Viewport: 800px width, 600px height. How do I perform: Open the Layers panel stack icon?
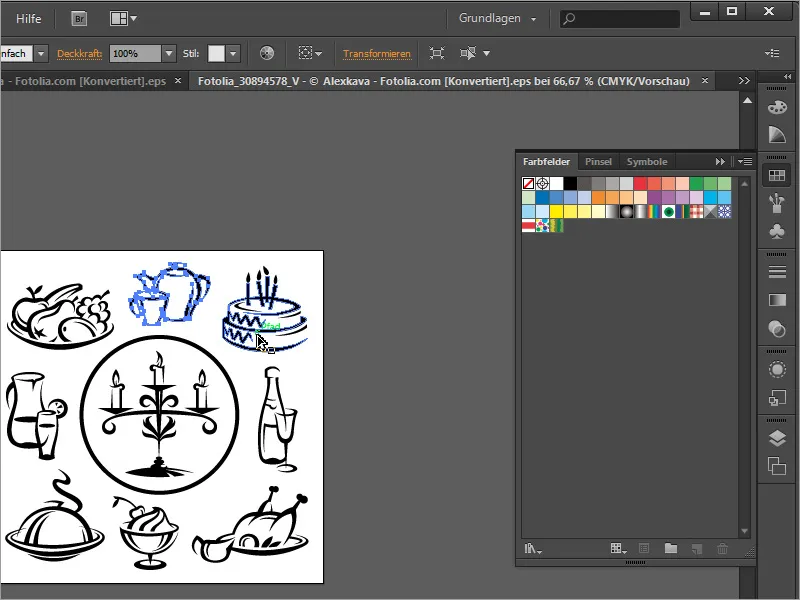pyautogui.click(x=777, y=438)
